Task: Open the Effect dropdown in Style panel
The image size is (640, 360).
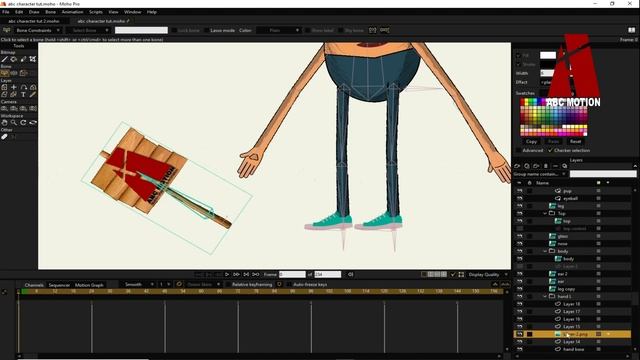Action: point(547,82)
